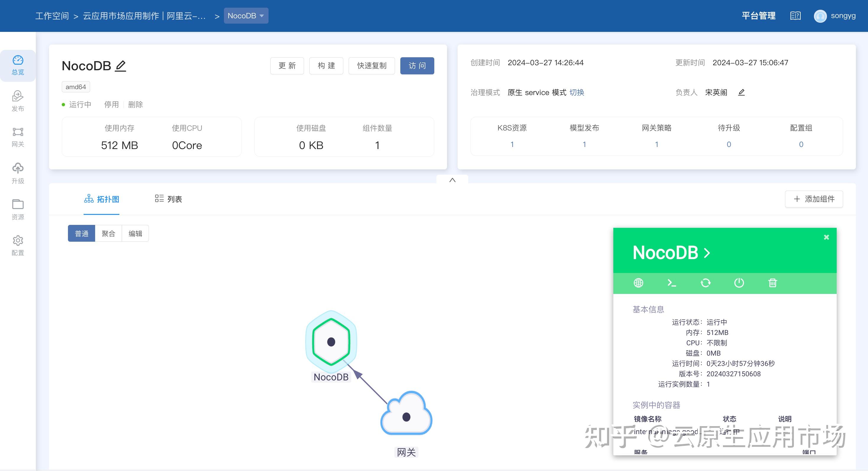This screenshot has width=868, height=471.
Task: Restart NocoDB via refresh icon in popup
Action: tap(706, 283)
